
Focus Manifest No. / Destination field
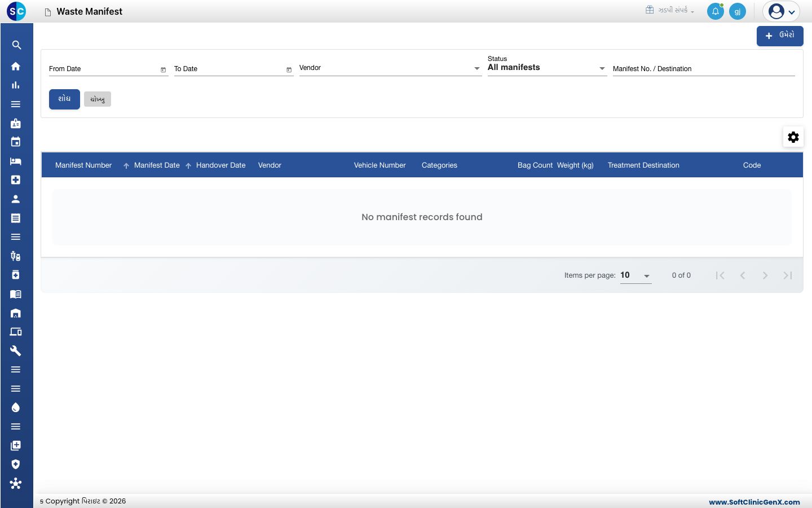(x=704, y=69)
